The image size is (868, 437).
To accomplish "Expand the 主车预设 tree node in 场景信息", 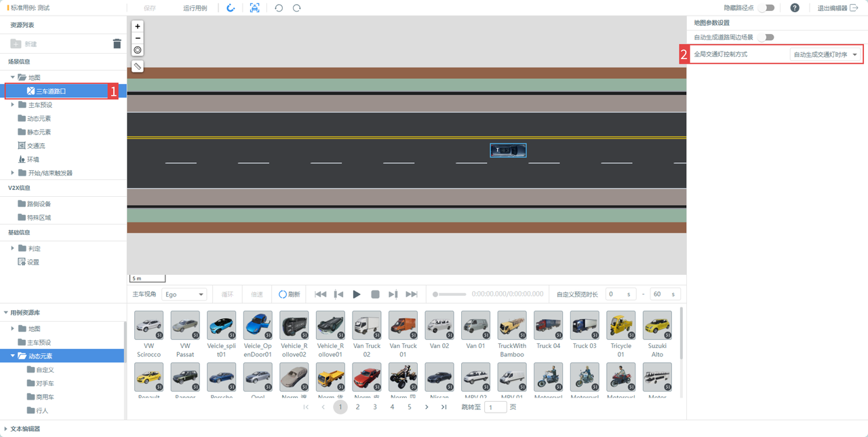I will [x=13, y=105].
